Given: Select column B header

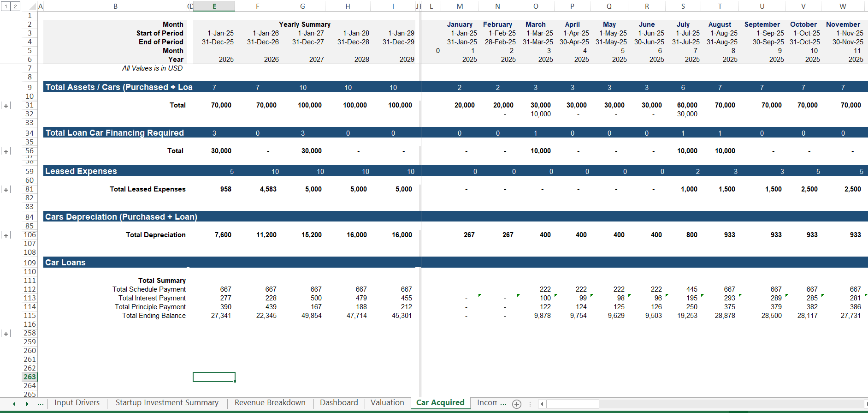Looking at the screenshot, I should [x=115, y=6].
